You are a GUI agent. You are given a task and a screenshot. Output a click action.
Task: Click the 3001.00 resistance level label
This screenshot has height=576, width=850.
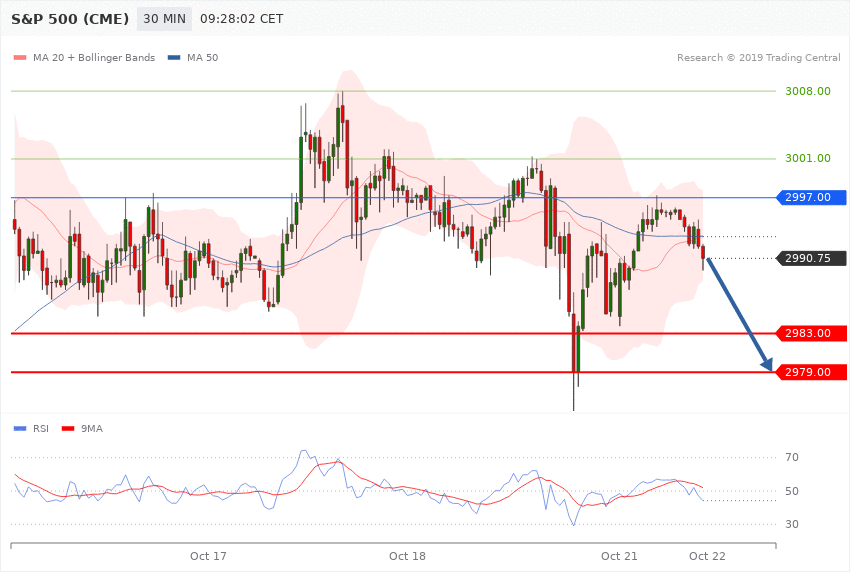point(808,158)
